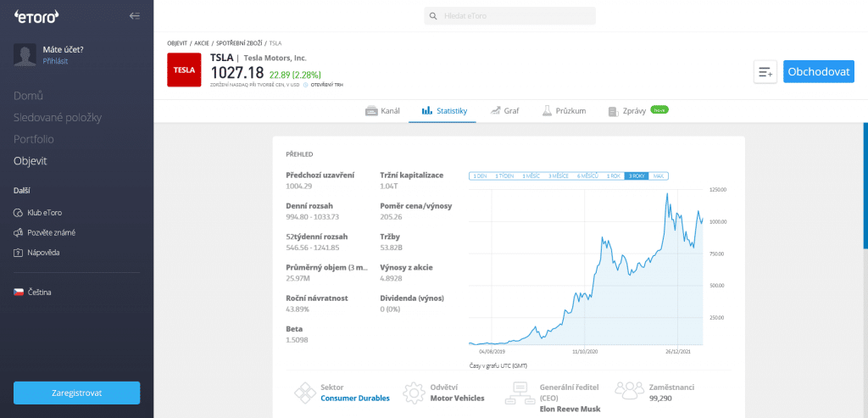The image size is (868, 418).
Task: Click the 1027.18 price value
Action: (x=237, y=73)
